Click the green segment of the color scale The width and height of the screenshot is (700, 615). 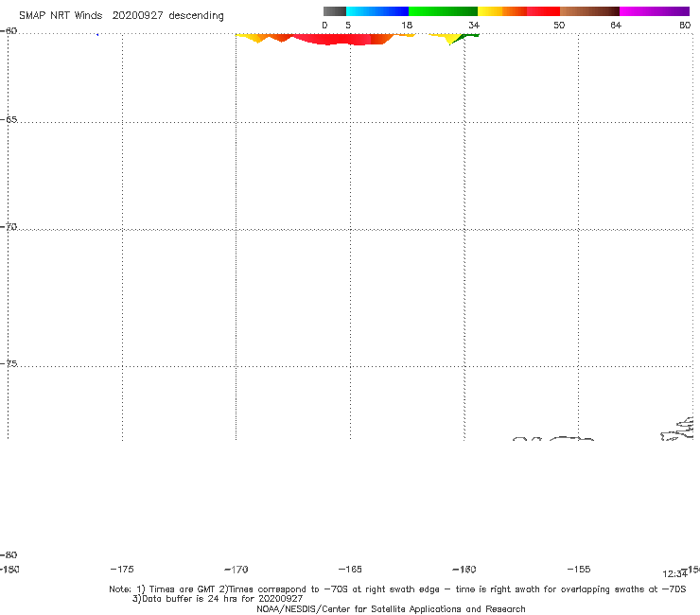coord(443,11)
